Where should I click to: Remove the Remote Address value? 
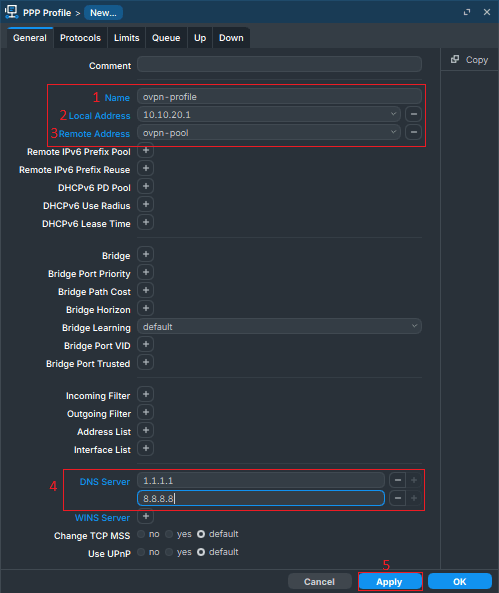[x=414, y=132]
